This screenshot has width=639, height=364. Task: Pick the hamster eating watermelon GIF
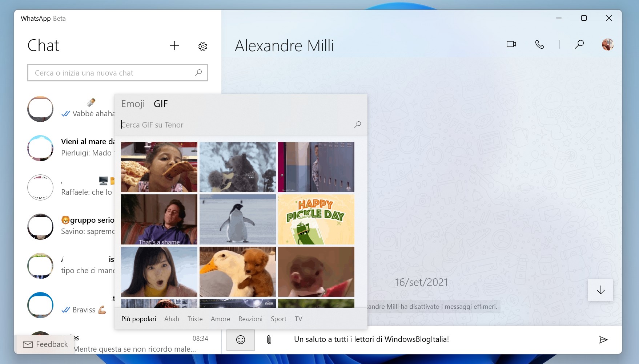click(x=316, y=272)
